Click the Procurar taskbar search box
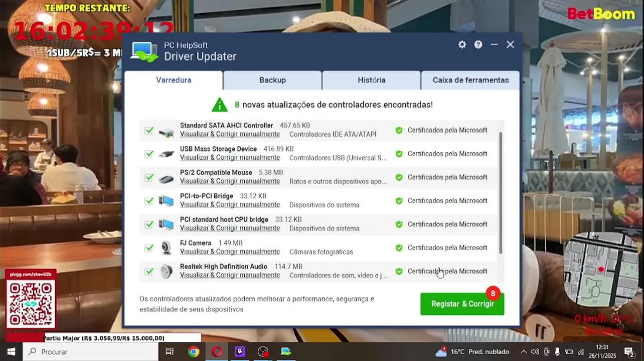 pyautogui.click(x=91, y=351)
